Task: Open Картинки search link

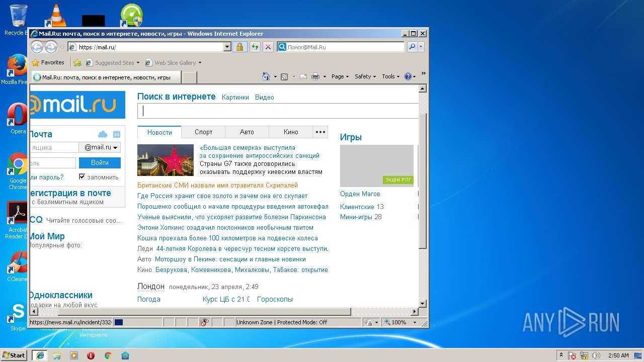Action: tap(235, 98)
